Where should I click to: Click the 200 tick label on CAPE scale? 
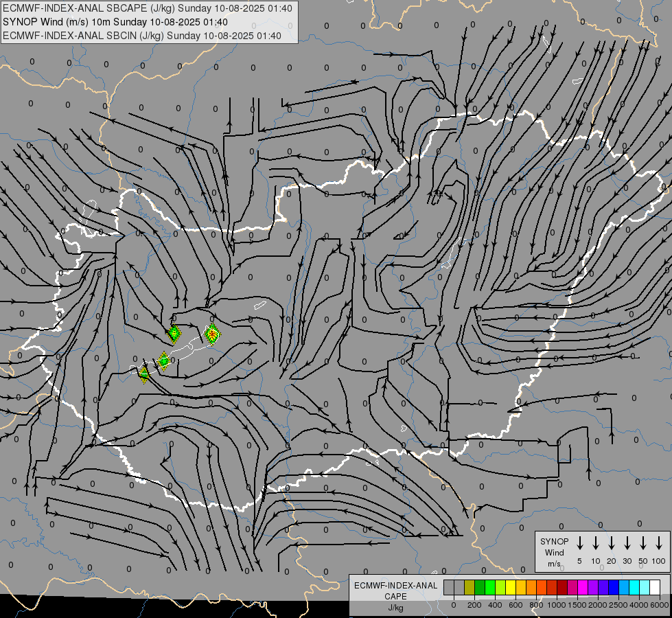click(474, 605)
